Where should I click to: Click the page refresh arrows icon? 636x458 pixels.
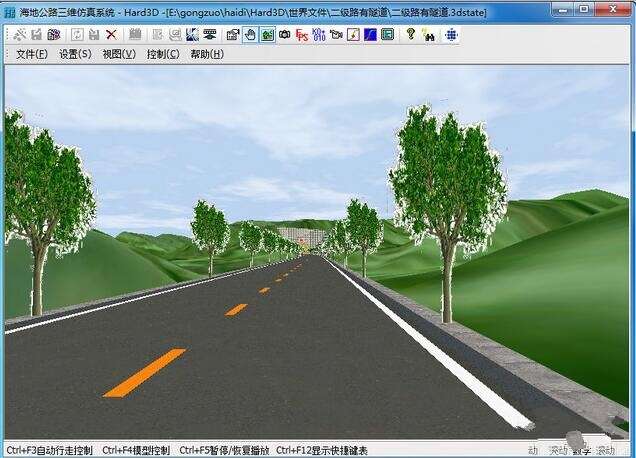tap(77, 35)
